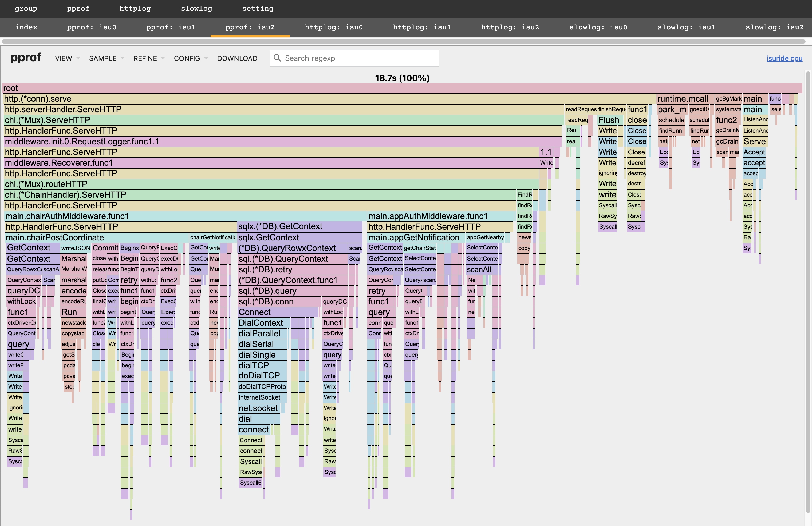Select the chairGetNotification frame
This screenshot has width=812, height=526.
click(x=212, y=238)
